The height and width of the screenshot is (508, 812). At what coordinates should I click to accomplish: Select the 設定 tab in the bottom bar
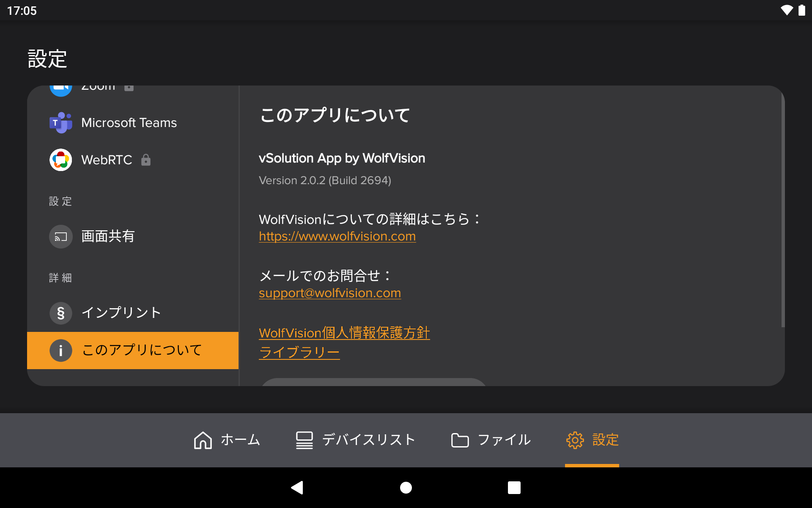(592, 440)
